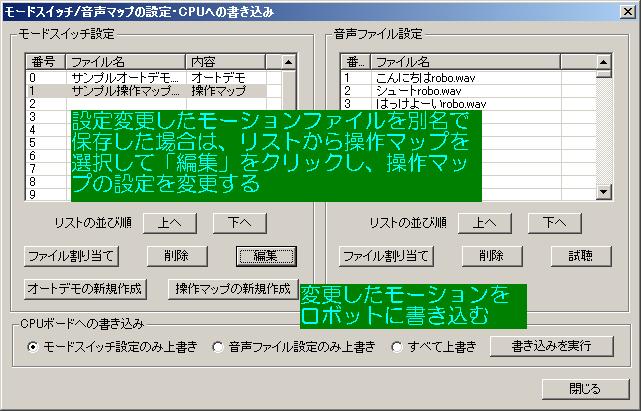Click ファイル割り当て under audio file settings
Viewport: 641px width, 411px height.
pos(386,256)
